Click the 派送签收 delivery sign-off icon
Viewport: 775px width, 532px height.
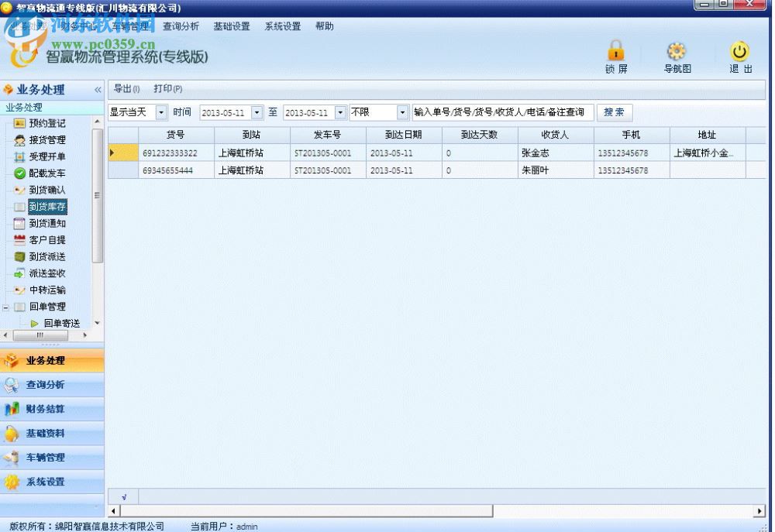click(46, 273)
